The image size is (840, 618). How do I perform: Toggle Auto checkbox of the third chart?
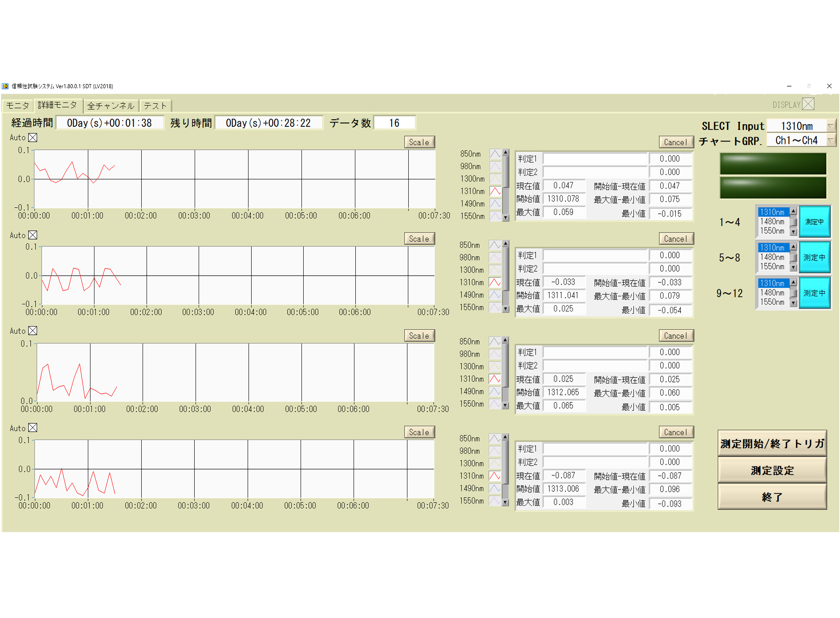click(33, 331)
